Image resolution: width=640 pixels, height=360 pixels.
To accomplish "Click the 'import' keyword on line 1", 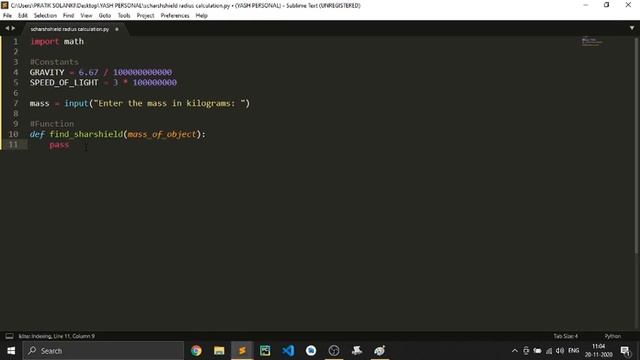I will tap(45, 42).
